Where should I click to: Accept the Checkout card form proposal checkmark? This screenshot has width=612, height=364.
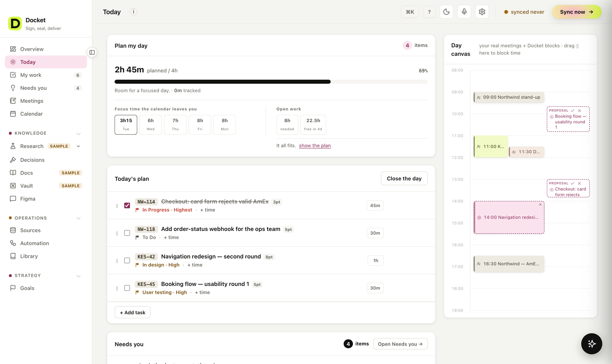click(573, 183)
